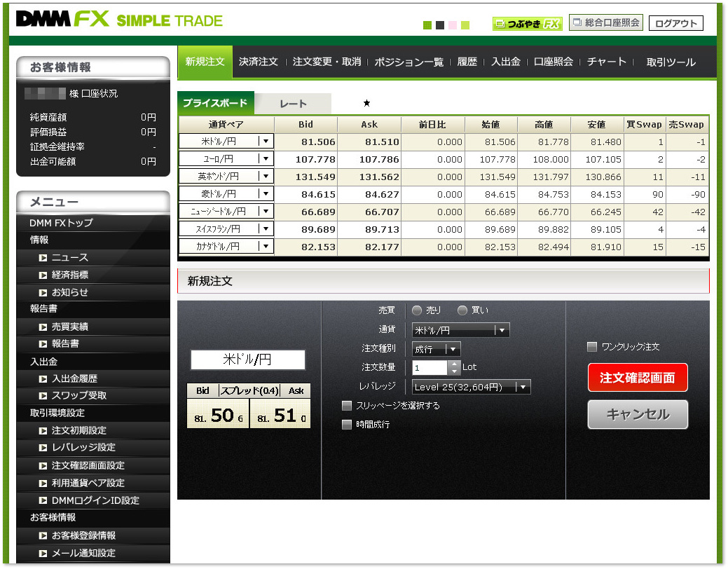Select the 買い radio button
This screenshot has width=728, height=569.
462,310
